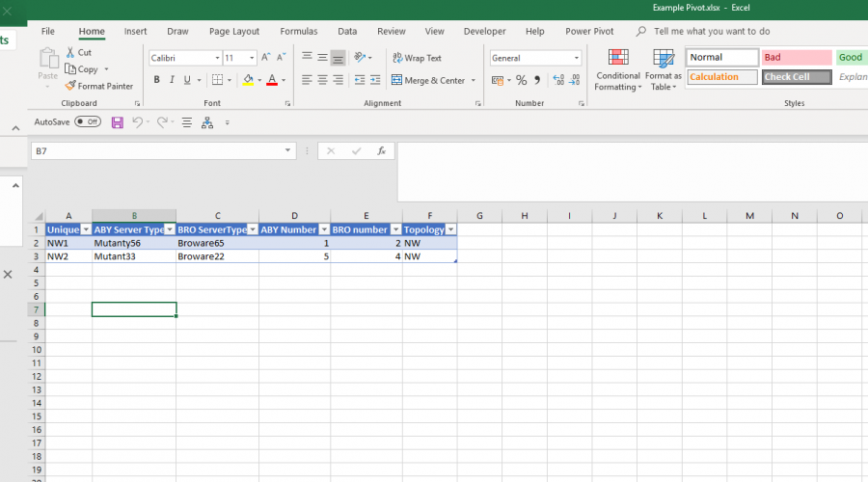Click the Cut scissors icon
This screenshot has height=482, width=868.
[x=70, y=52]
